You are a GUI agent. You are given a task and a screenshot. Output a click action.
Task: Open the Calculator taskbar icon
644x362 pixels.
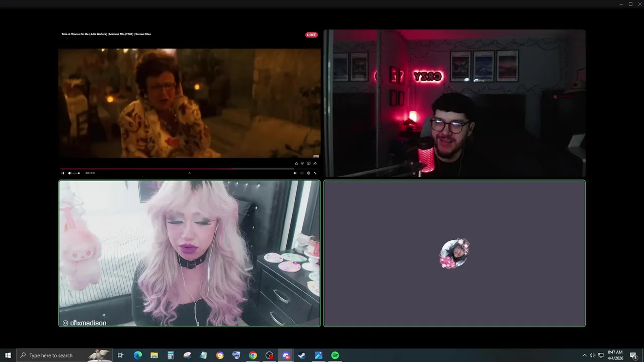(x=171, y=355)
